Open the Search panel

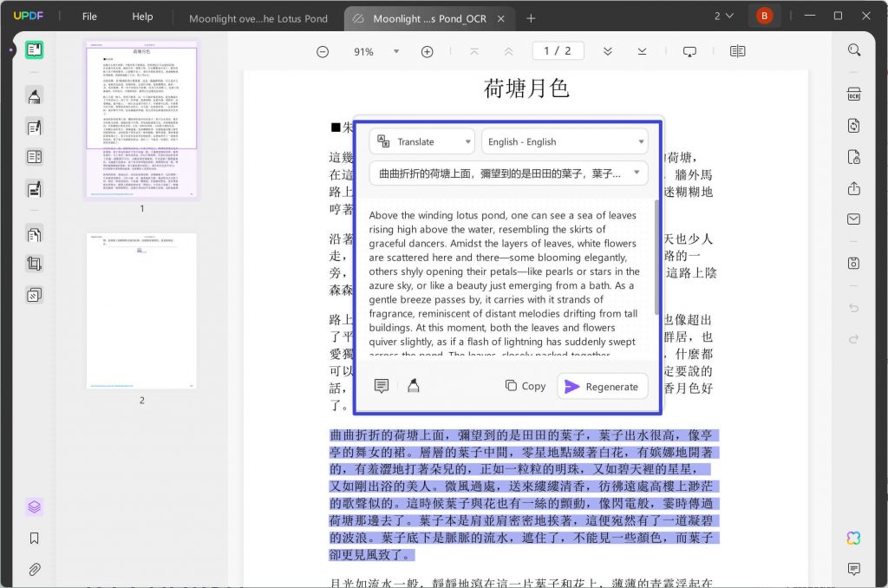coord(854,49)
